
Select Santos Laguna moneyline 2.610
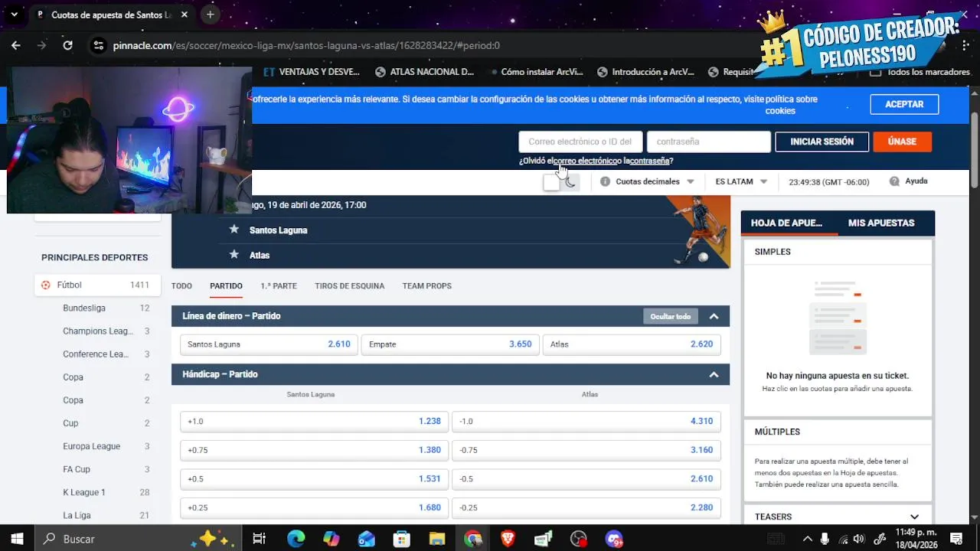point(269,344)
